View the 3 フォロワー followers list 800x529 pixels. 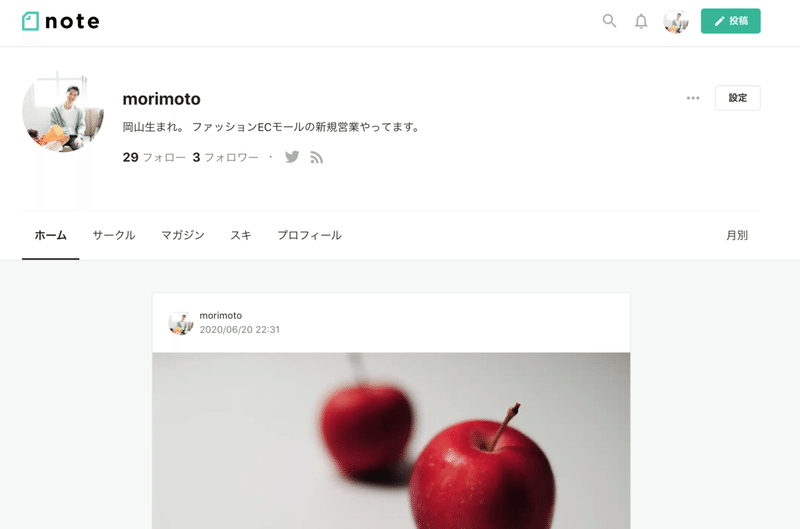pyautogui.click(x=226, y=157)
